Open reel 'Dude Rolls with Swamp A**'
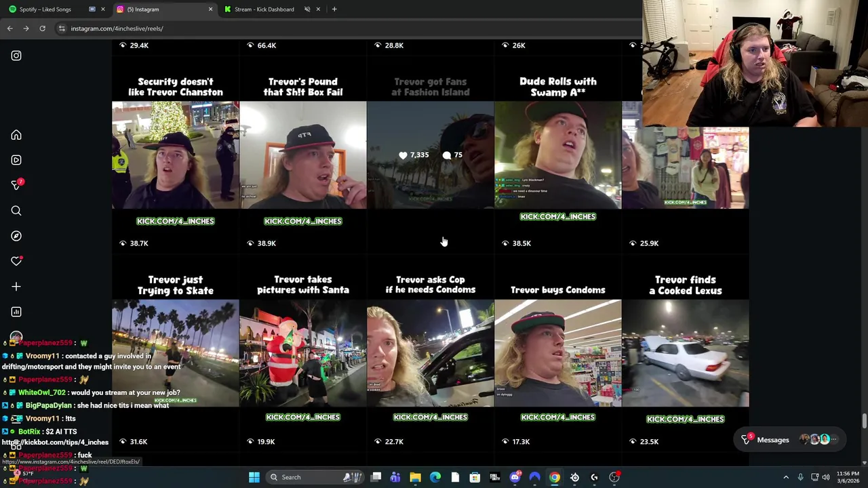 pos(558,155)
